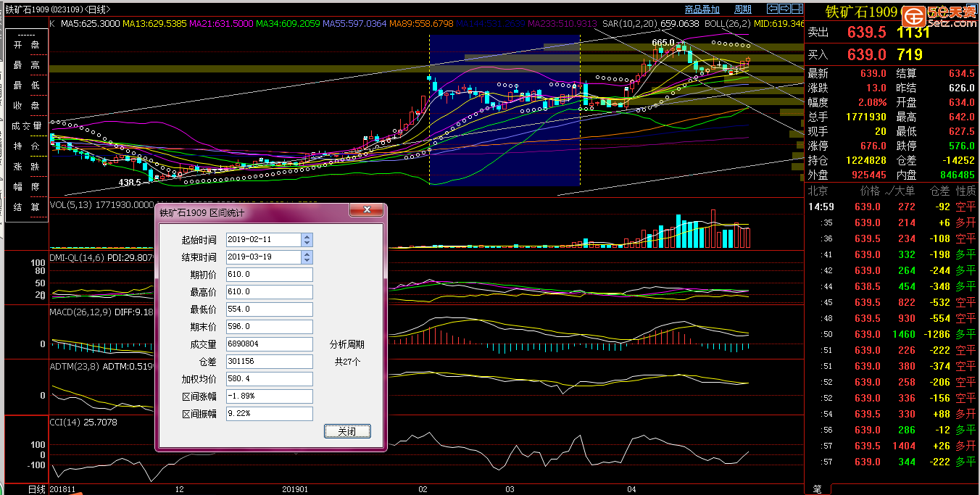
Task: Click the 收盘 row in left info panel
Action: pyautogui.click(x=26, y=106)
